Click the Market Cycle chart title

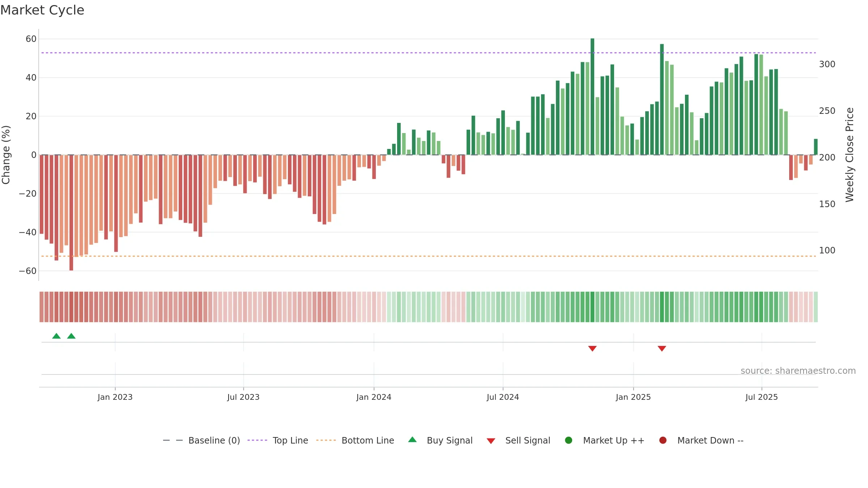pos(42,10)
